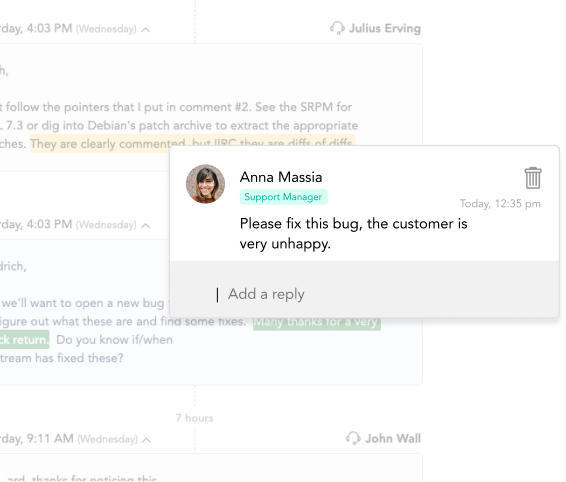
Task: Select the green highlighted 'Many thanks for a very' text
Action: [317, 321]
